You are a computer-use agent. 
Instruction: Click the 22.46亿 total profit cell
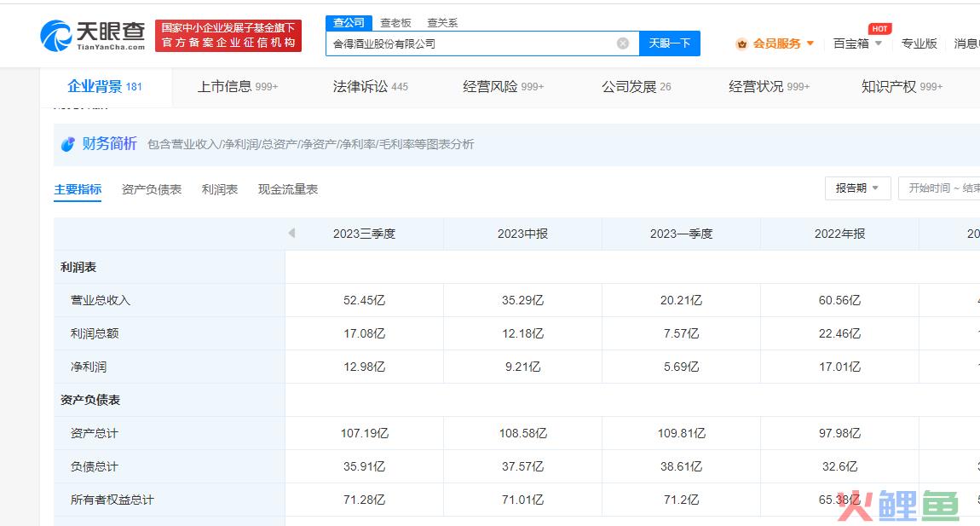[x=839, y=333]
